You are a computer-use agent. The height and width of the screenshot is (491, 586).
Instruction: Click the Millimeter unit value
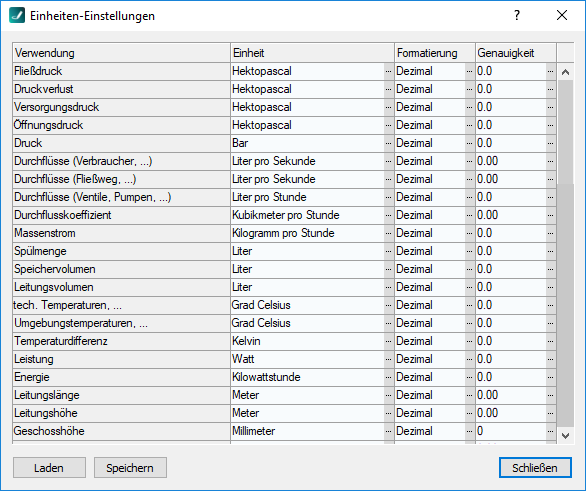pos(253,431)
